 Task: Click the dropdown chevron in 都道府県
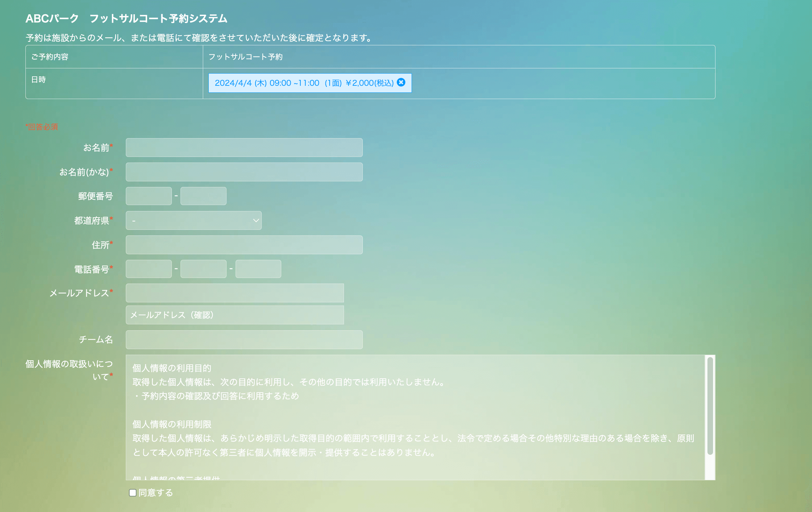[x=256, y=220]
